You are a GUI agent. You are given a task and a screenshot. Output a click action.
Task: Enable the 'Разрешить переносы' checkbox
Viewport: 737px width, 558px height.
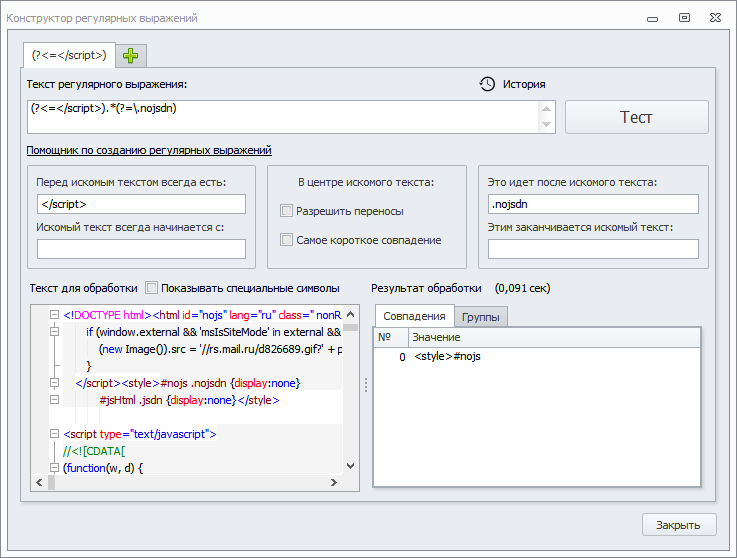pyautogui.click(x=287, y=211)
